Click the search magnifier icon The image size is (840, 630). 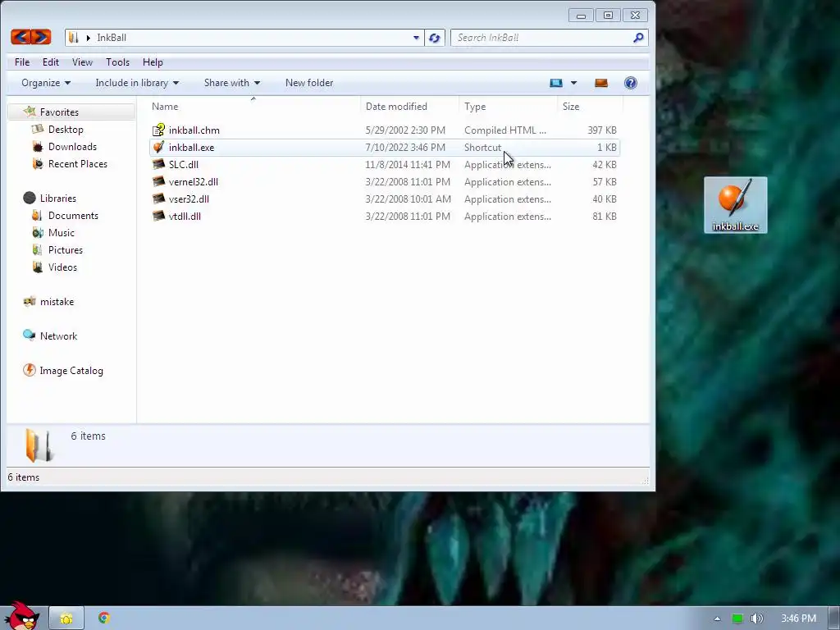[638, 38]
